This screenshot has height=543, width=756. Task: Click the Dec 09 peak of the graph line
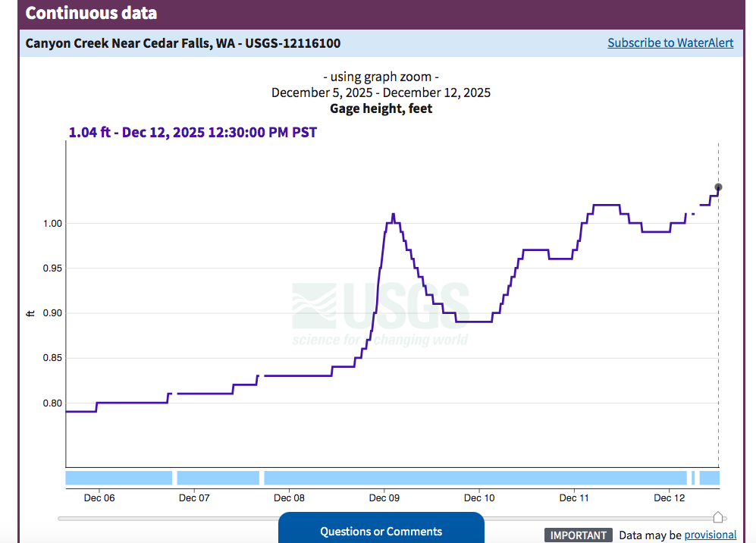coord(393,215)
